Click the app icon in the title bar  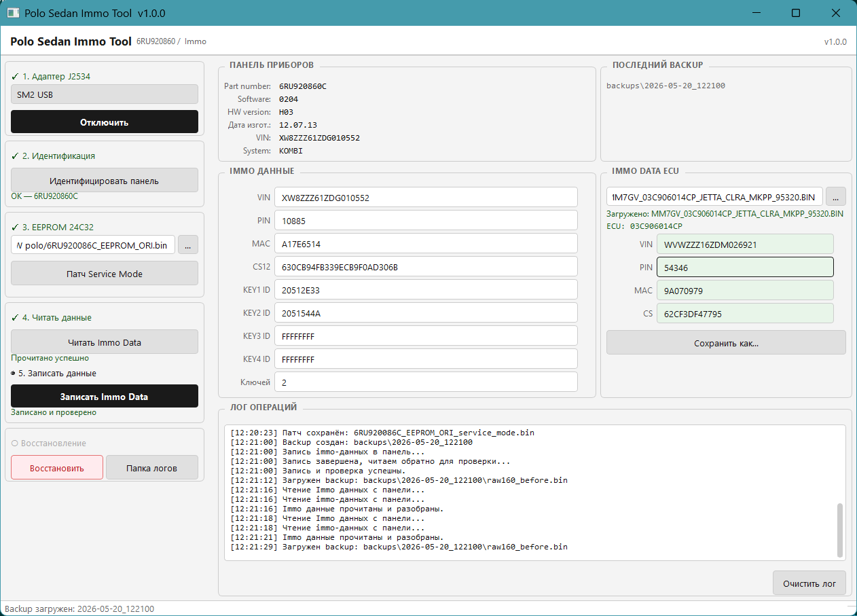(12, 13)
